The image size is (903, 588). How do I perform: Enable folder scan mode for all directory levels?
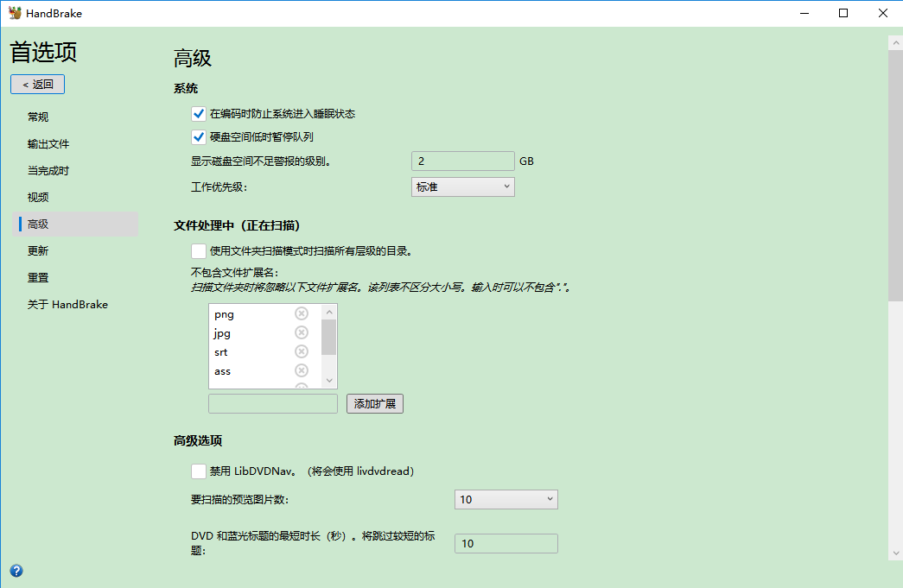click(196, 250)
